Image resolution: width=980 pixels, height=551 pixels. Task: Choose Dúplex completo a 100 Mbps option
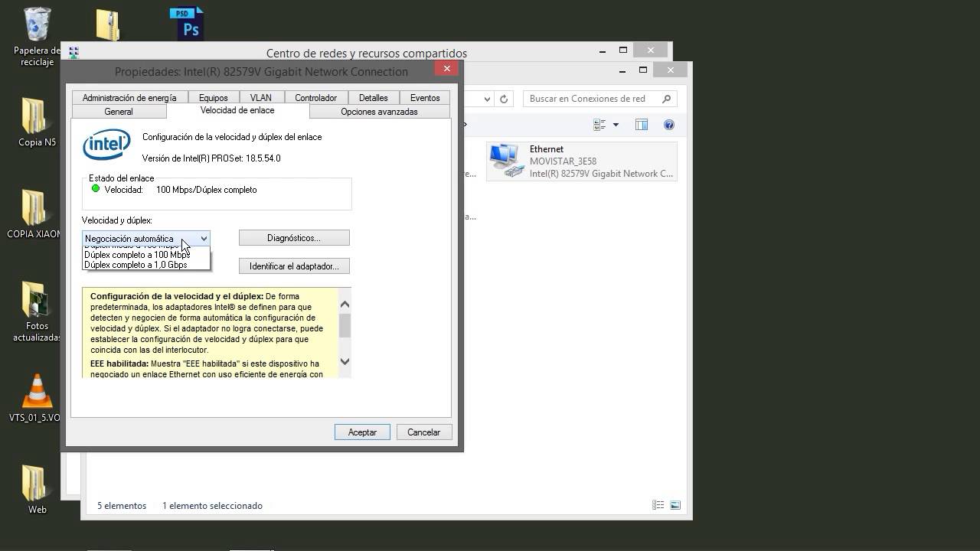tap(137, 255)
